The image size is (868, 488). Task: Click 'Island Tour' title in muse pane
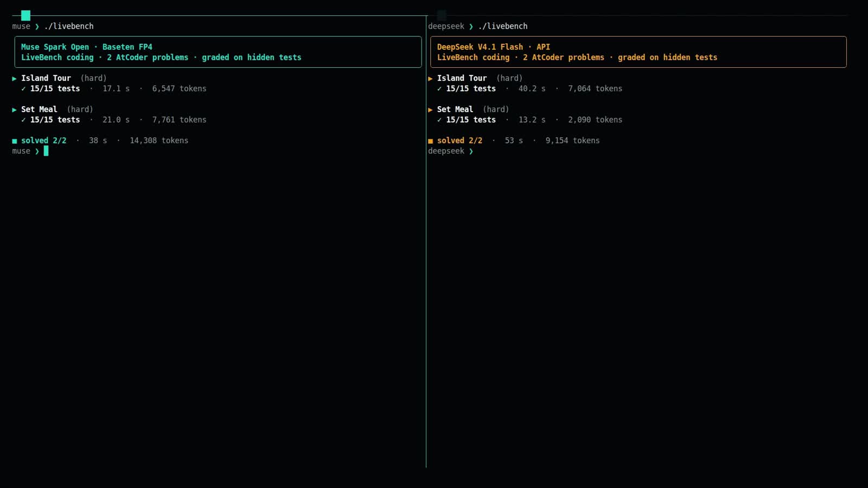tap(46, 78)
